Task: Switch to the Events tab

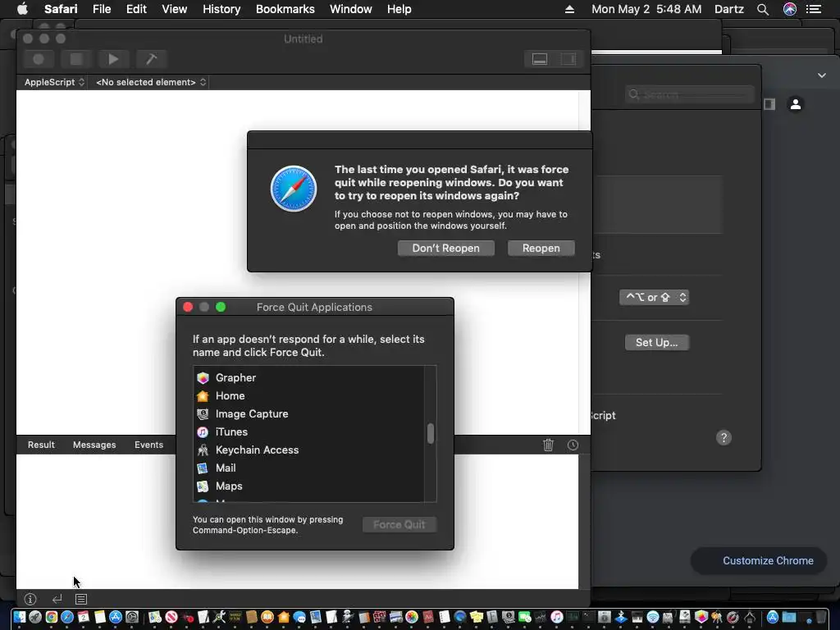Action: (149, 445)
